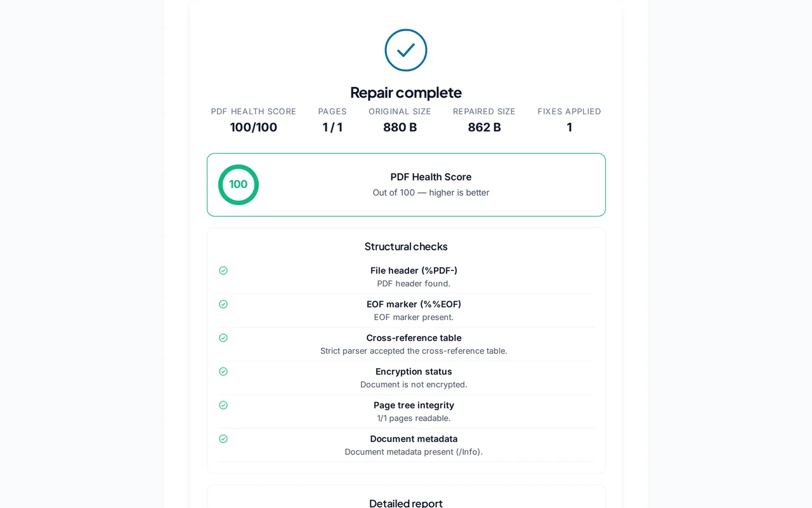Click the Fixes Applied count

(x=569, y=127)
